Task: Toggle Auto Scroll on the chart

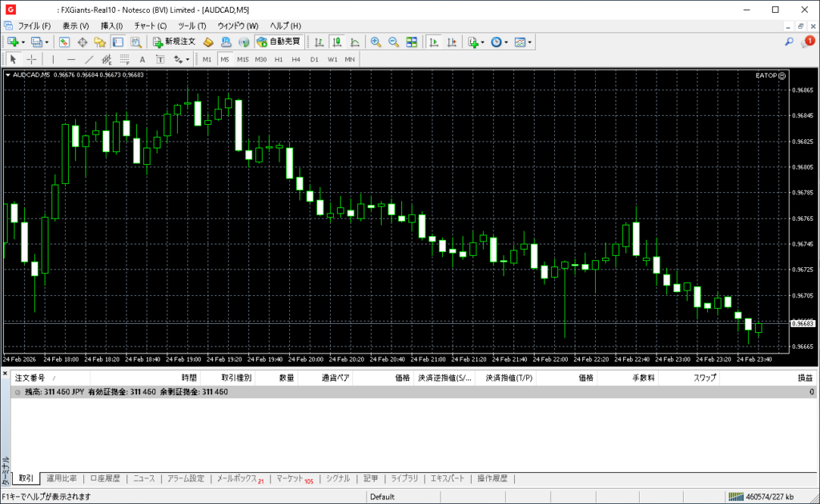Action: (433, 42)
